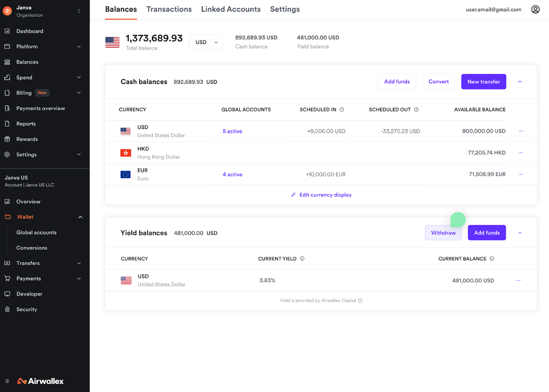Click the Payments overview icon
The height and width of the screenshot is (392, 549).
[7, 108]
